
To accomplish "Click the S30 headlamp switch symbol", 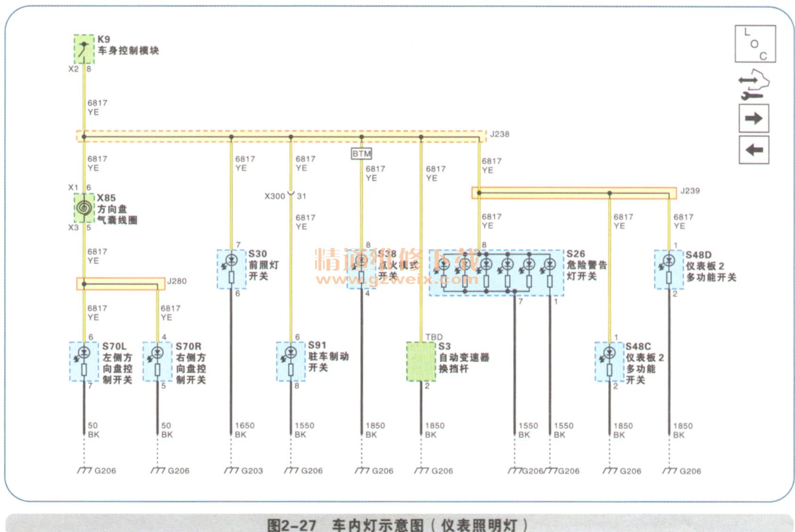I will coord(232,269).
